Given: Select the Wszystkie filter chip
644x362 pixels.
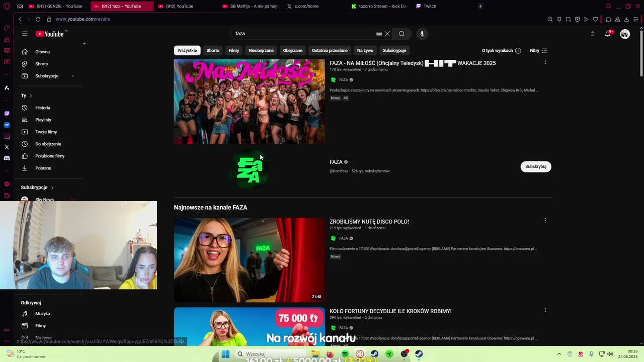Looking at the screenshot, I should (x=187, y=50).
